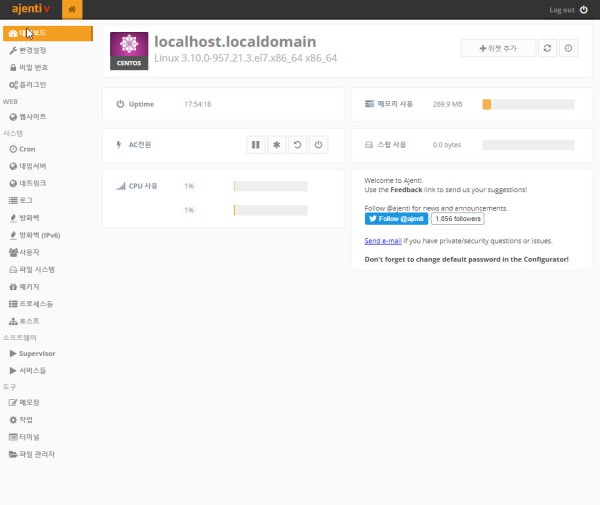Open 네트워크 network settings

28,184
